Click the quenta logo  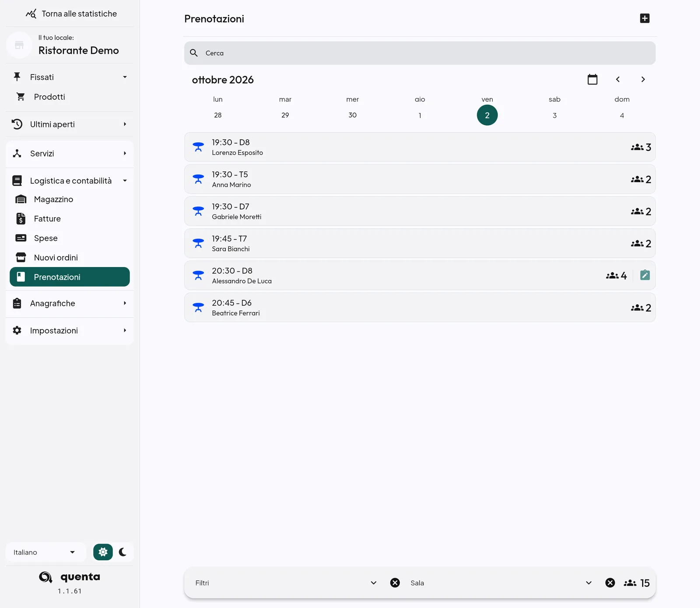click(x=70, y=577)
